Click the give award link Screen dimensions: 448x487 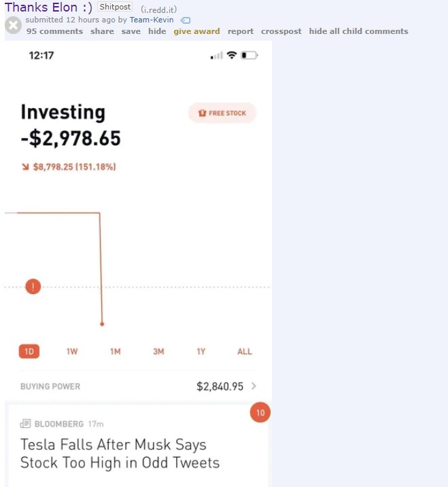tap(196, 31)
